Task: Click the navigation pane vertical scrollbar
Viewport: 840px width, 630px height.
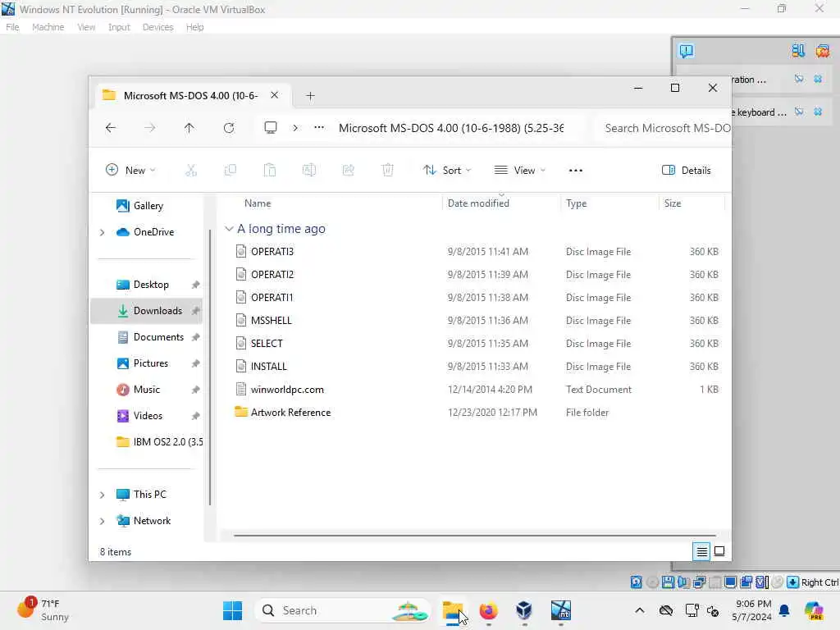Action: click(210, 367)
